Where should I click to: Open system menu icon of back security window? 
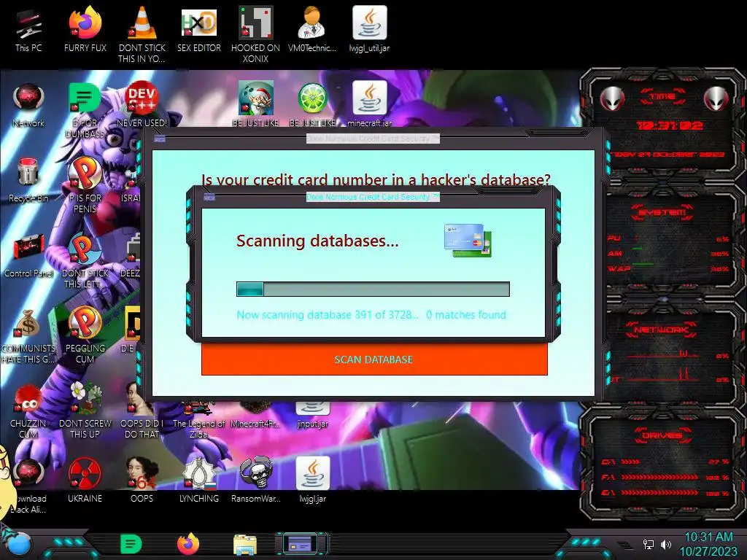tap(160, 139)
